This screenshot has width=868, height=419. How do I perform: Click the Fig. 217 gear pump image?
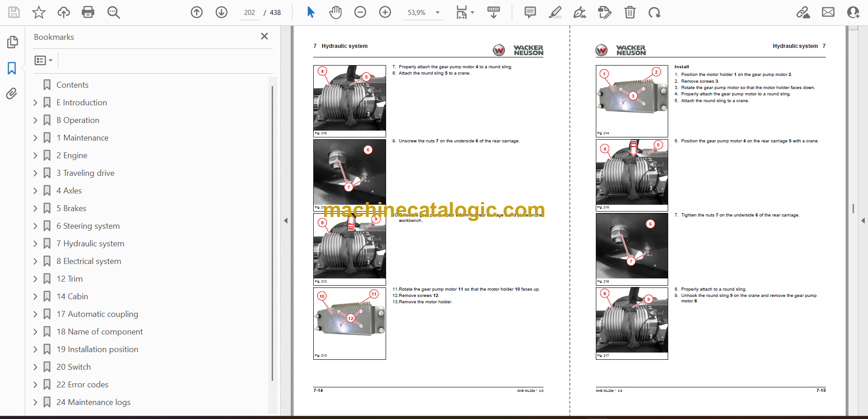pos(632,323)
